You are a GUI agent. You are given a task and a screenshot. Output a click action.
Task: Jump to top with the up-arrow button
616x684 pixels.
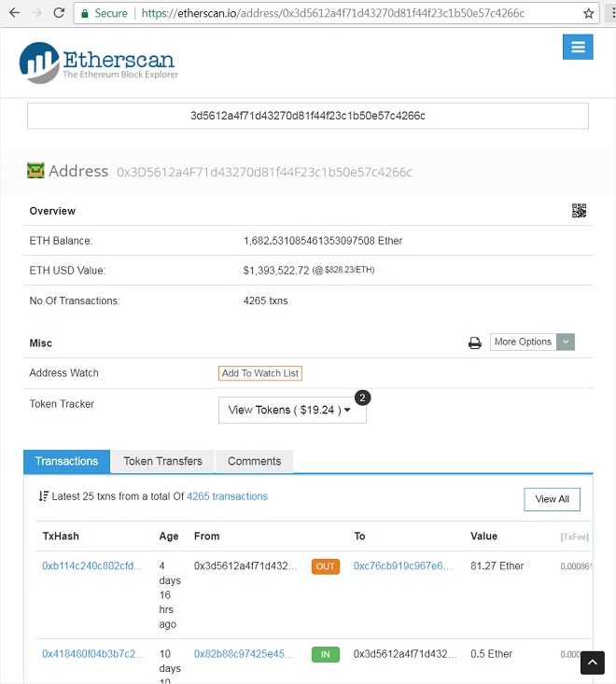pyautogui.click(x=593, y=663)
